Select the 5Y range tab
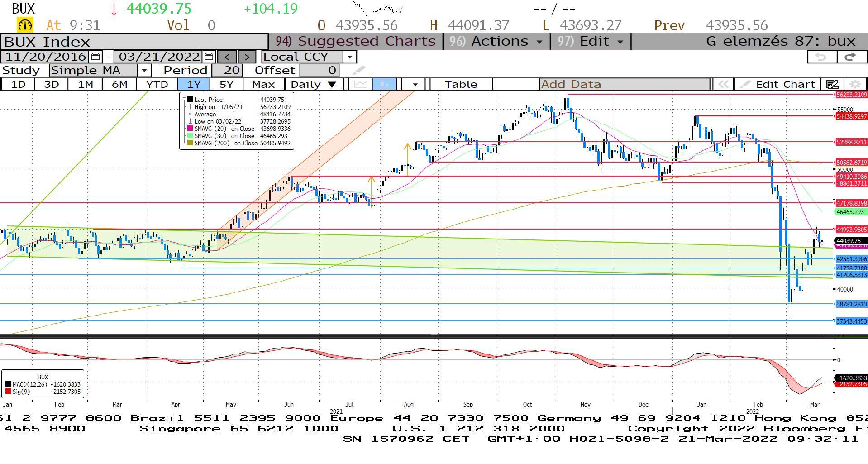 point(226,84)
